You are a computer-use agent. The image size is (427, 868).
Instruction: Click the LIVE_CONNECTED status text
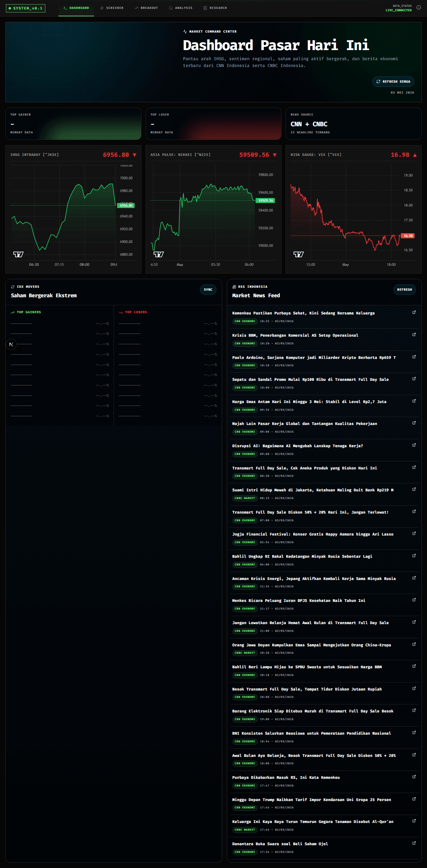point(399,10)
